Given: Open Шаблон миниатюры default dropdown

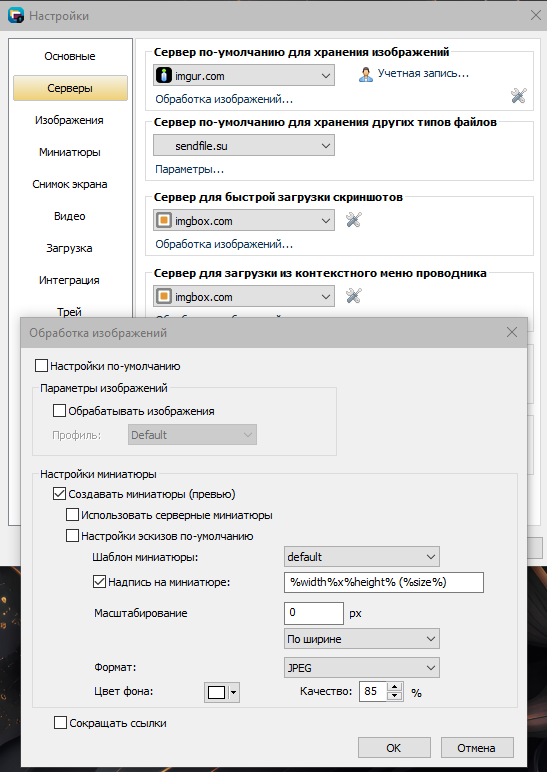Looking at the screenshot, I should pos(361,557).
